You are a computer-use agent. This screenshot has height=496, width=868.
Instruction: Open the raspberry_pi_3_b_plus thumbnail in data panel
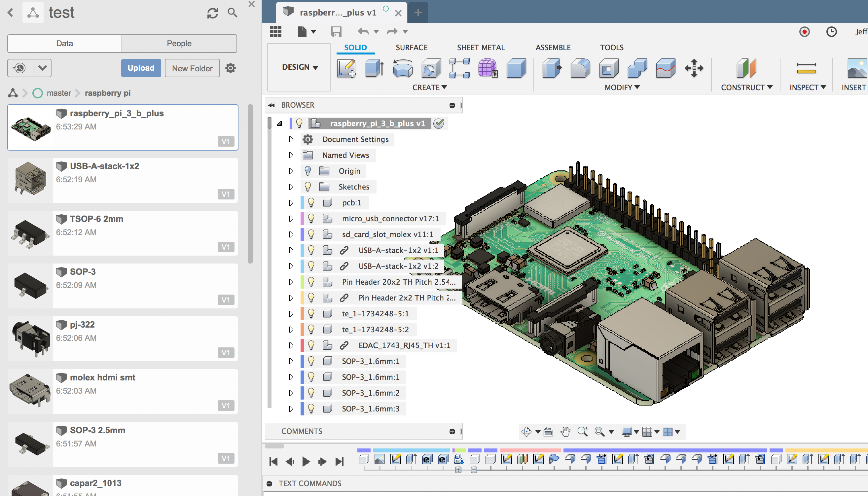pyautogui.click(x=31, y=127)
